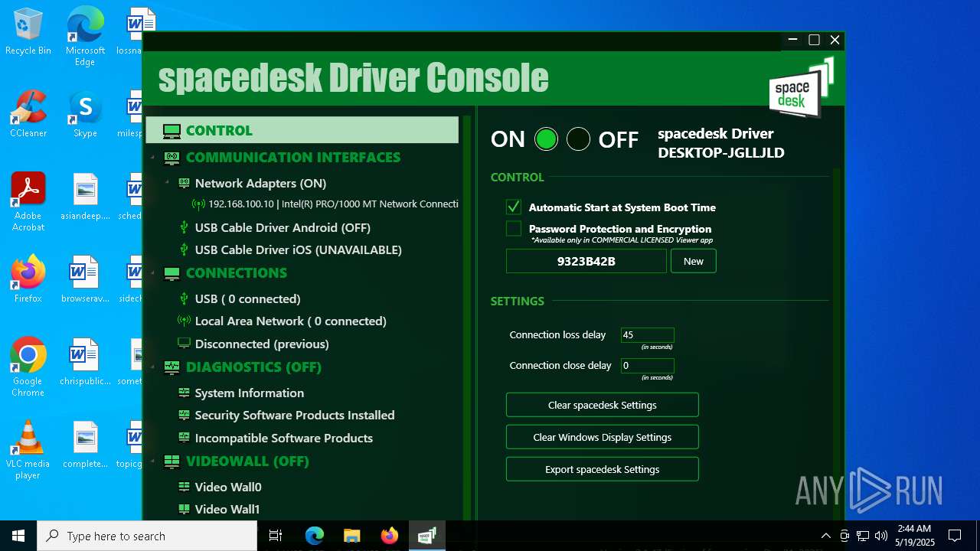Viewport: 980px width, 551px height.
Task: Click the VIDEOWALL grid icon
Action: coord(171,461)
